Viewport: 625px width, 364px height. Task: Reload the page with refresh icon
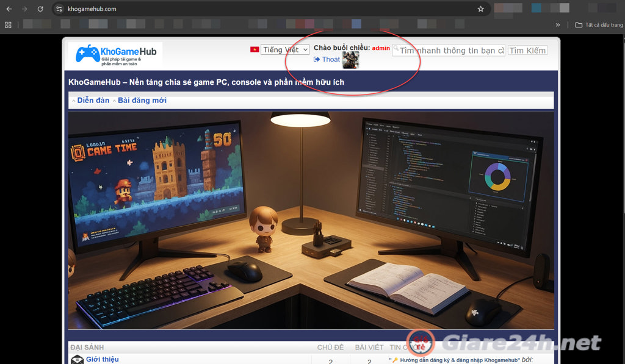click(40, 9)
